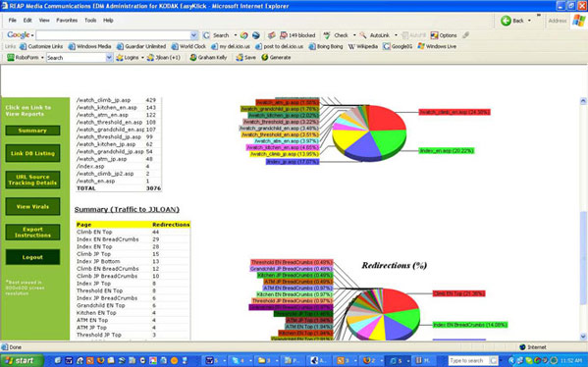Click inside the Google search input field

click(113, 35)
